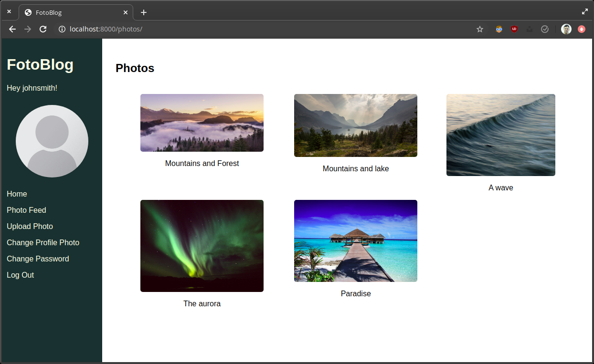The height and width of the screenshot is (364, 594).
Task: Open the Photo Feed page
Action: 26,210
